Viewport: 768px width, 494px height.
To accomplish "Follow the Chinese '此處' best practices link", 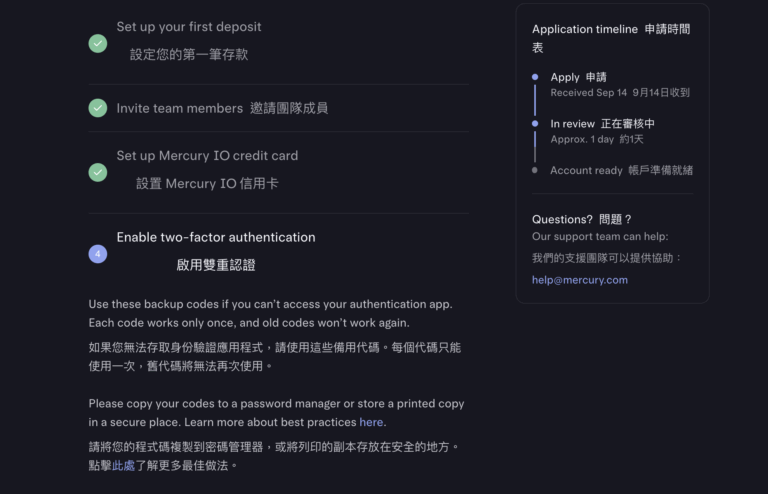I will tap(123, 465).
